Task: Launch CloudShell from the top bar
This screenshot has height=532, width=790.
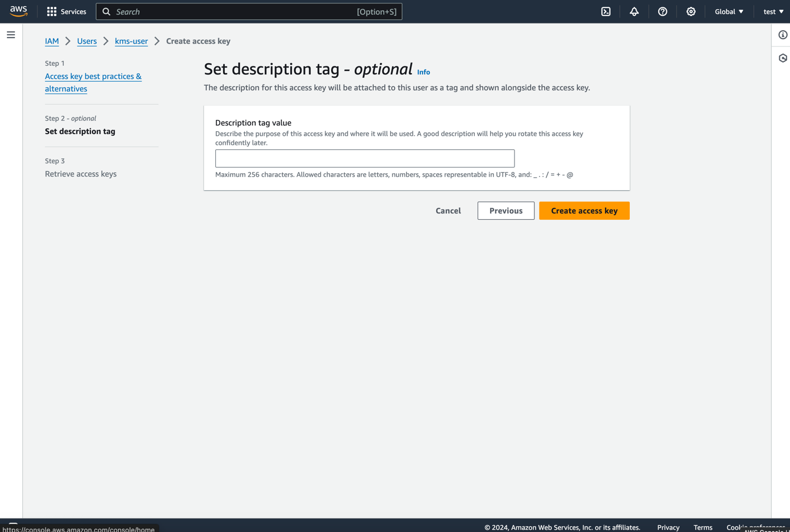Action: 606,11
